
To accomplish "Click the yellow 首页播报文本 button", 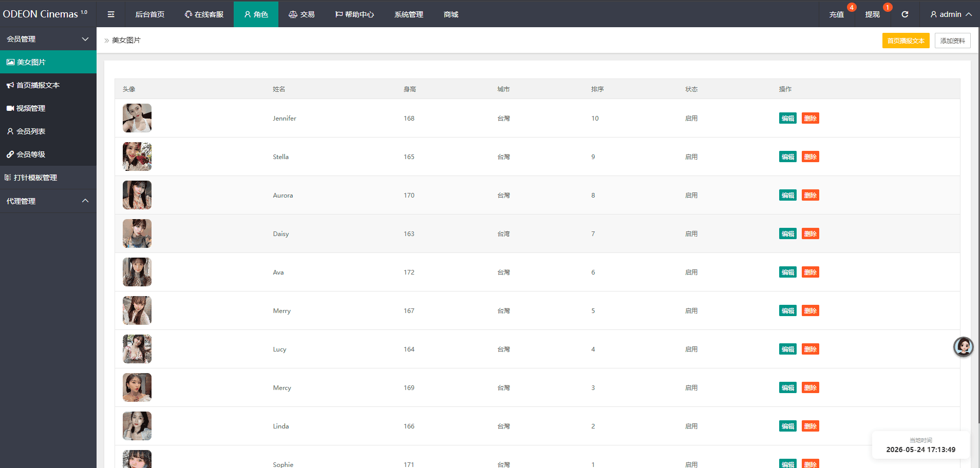I will coord(906,41).
